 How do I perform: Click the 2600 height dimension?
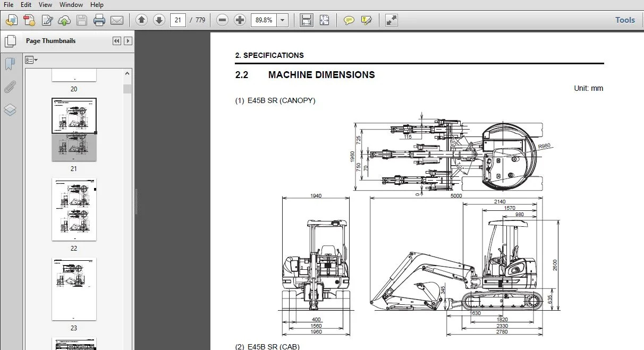tap(555, 265)
